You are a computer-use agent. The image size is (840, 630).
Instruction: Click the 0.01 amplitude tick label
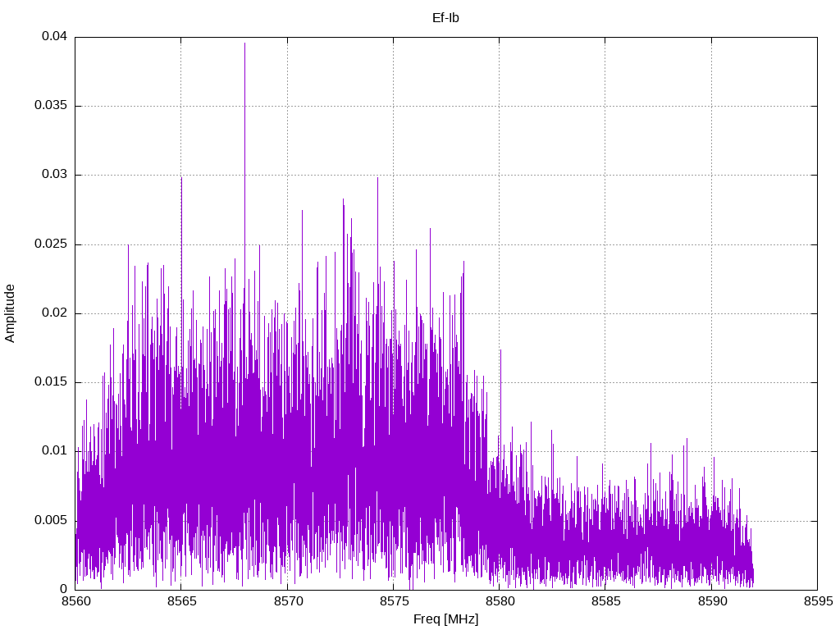[x=54, y=451]
